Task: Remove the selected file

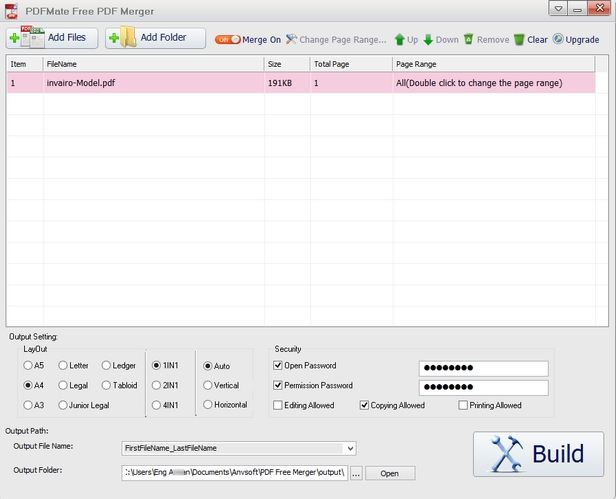Action: click(486, 40)
